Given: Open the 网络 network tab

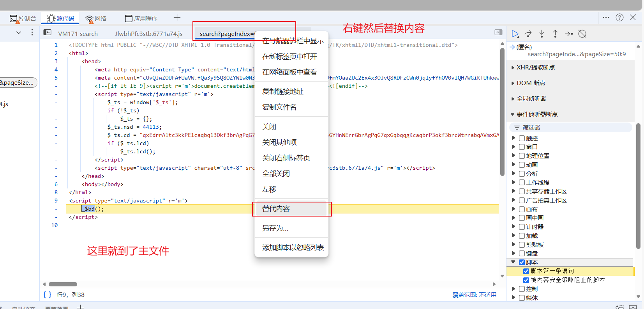Looking at the screenshot, I should tap(96, 18).
